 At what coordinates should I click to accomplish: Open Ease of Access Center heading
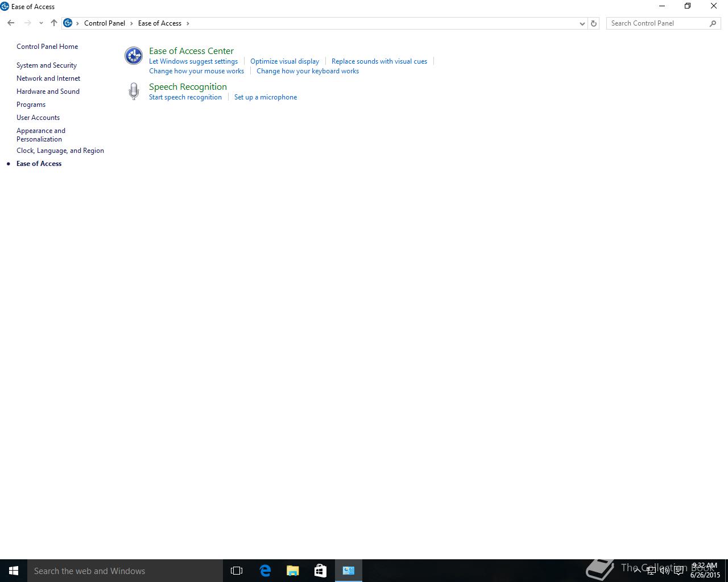tap(191, 51)
